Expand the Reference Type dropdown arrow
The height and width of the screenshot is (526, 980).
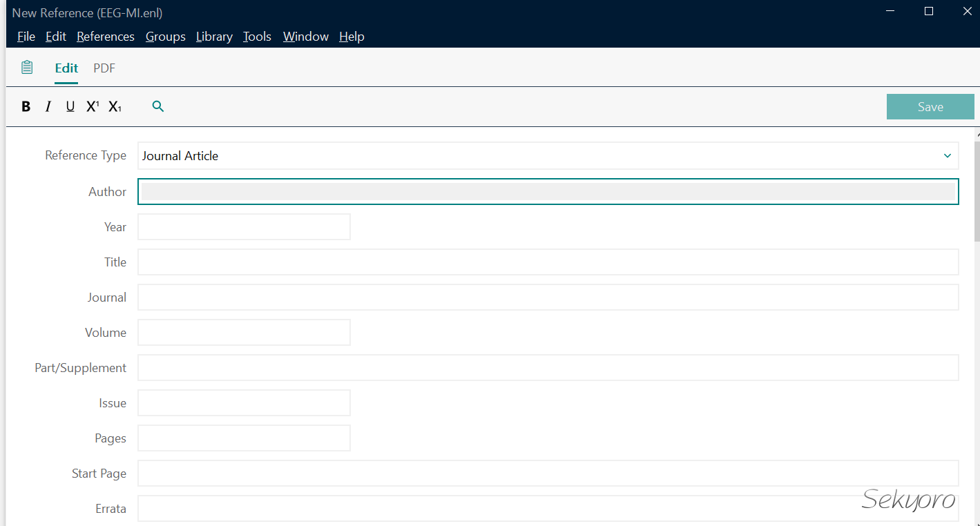947,156
